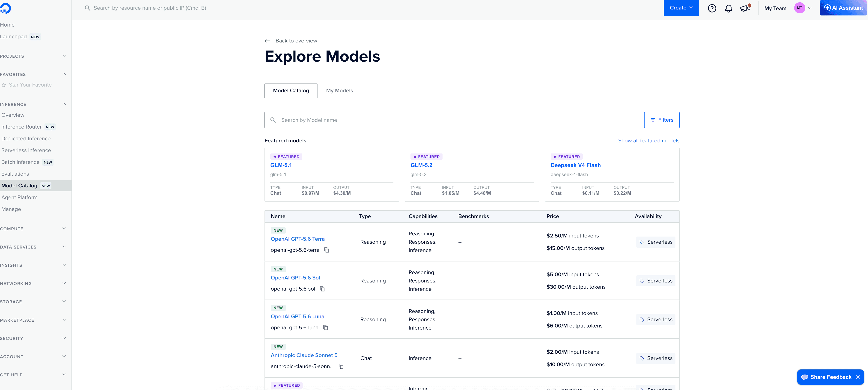Screen dimensions: 868x390
Task: Click the MT user avatar
Action: point(799,8)
